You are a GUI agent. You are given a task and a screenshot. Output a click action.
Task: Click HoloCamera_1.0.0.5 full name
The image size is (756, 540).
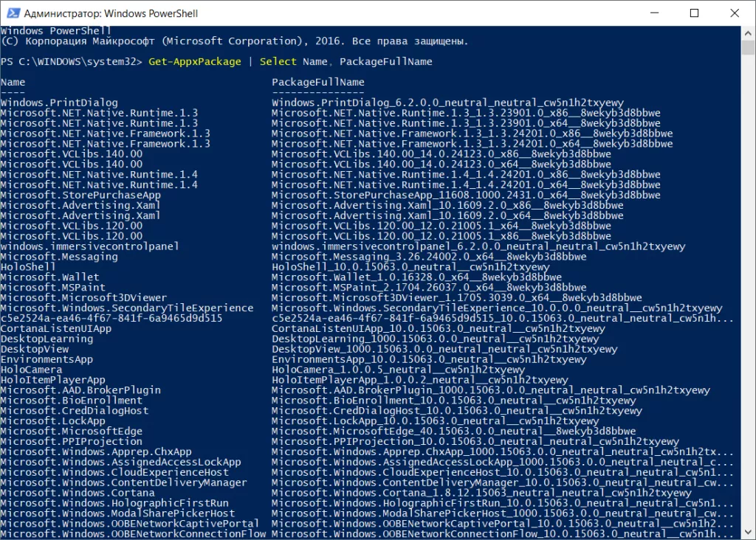(398, 370)
